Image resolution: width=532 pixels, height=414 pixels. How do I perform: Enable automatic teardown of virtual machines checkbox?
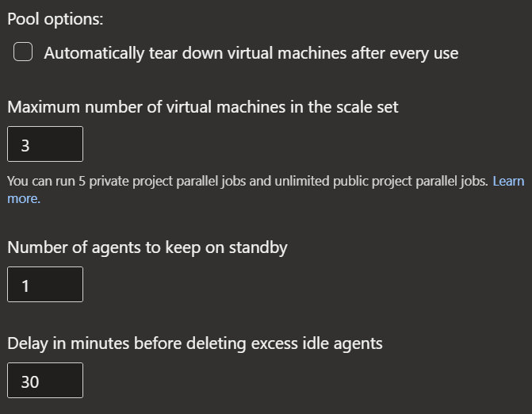point(23,53)
